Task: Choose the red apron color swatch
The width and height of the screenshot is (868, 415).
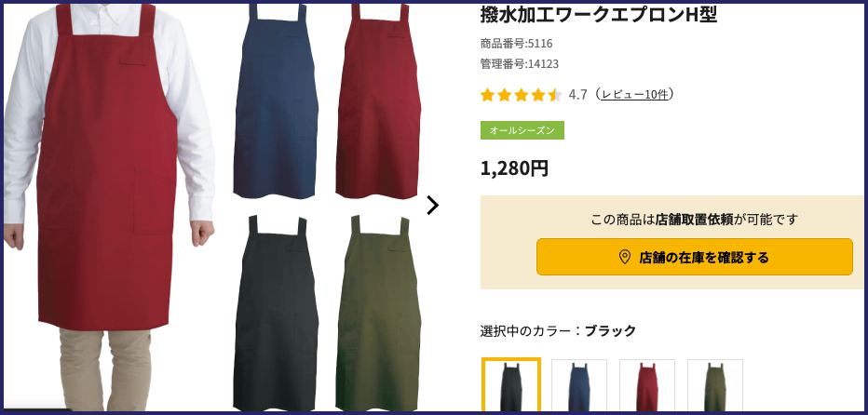Action: tap(647, 385)
